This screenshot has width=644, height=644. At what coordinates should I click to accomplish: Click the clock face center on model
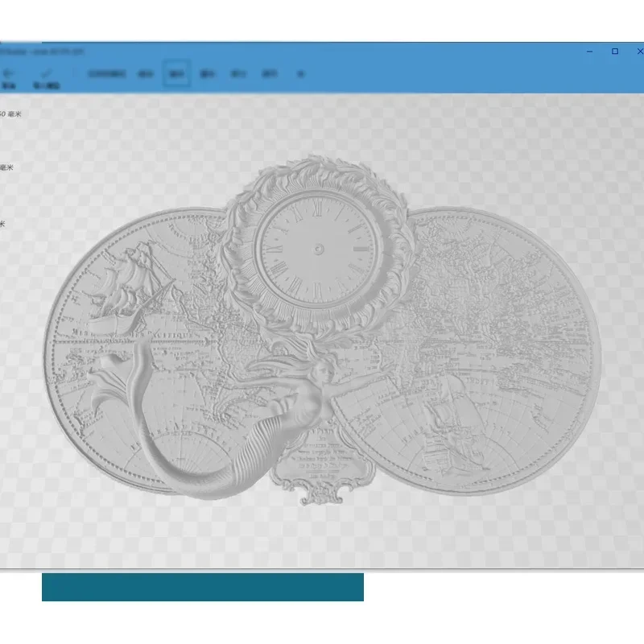(318, 249)
